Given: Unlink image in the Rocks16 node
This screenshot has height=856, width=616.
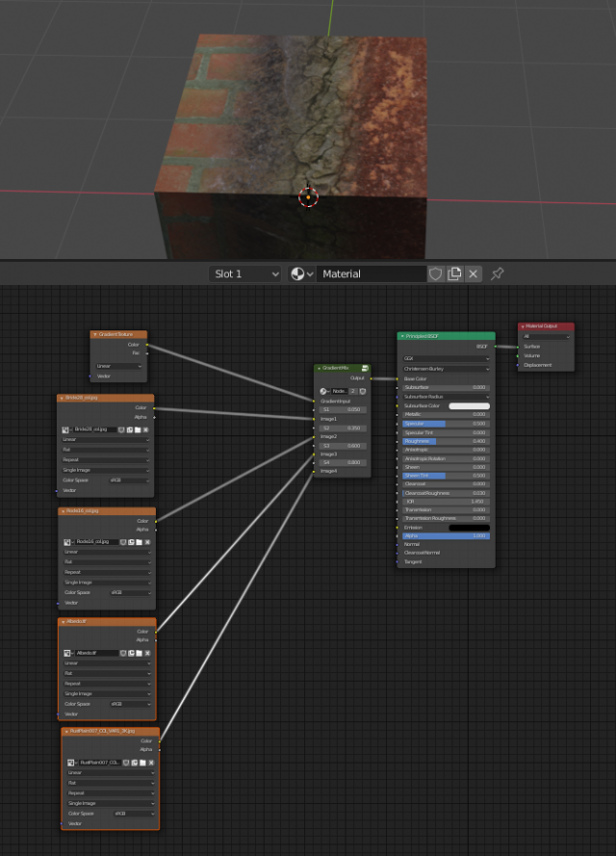Looking at the screenshot, I should (x=147, y=542).
